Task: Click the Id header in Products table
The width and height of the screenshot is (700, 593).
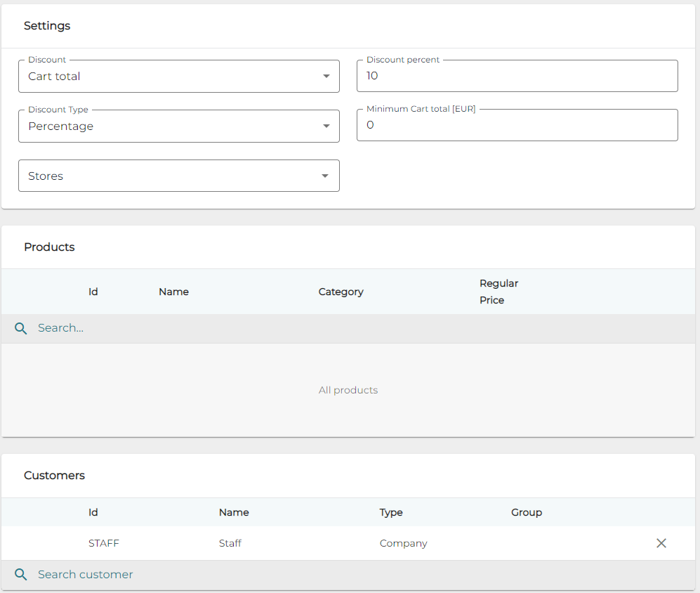Action: tap(93, 292)
